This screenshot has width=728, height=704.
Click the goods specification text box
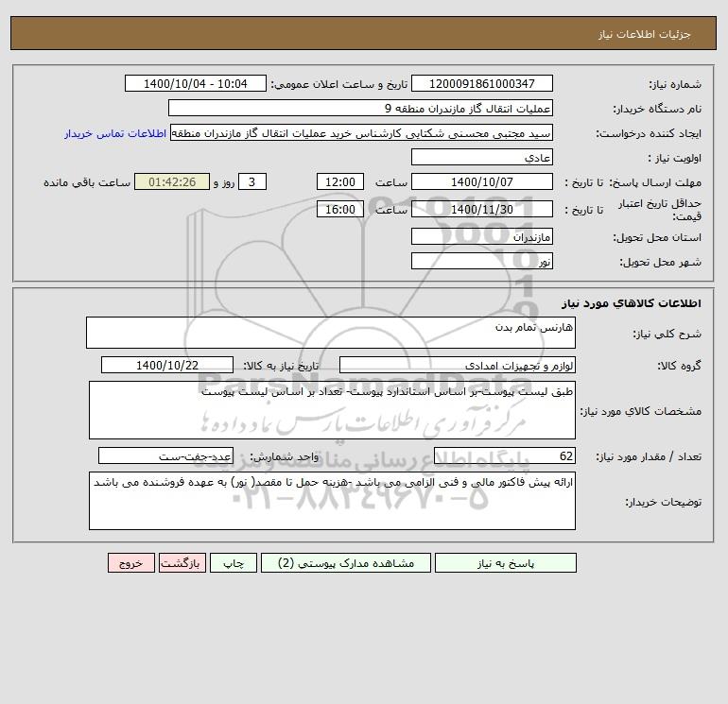tap(332, 410)
